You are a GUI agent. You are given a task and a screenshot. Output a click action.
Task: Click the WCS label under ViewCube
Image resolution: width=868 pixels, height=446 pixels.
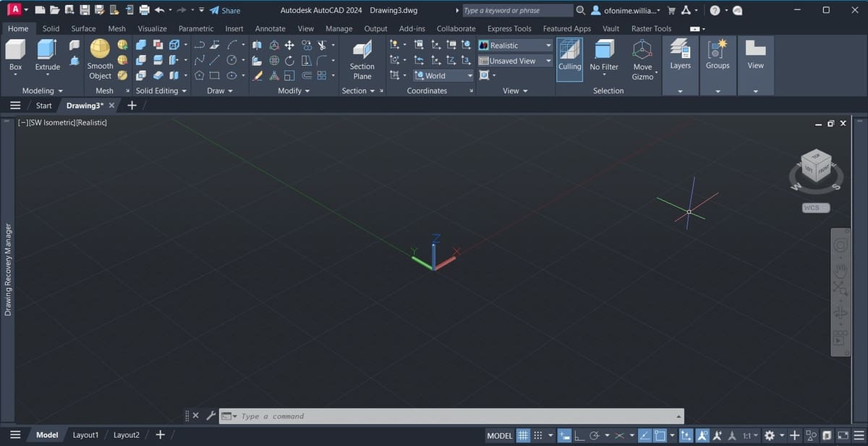pos(815,208)
